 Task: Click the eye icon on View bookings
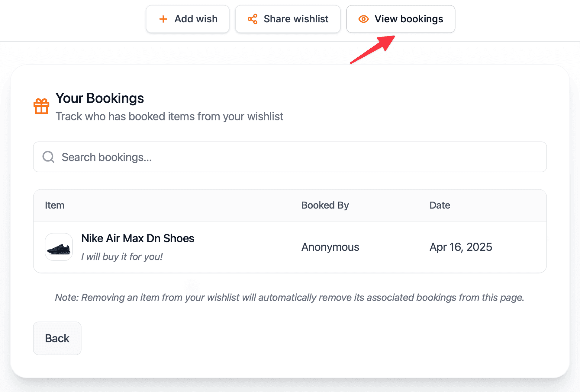[363, 19]
